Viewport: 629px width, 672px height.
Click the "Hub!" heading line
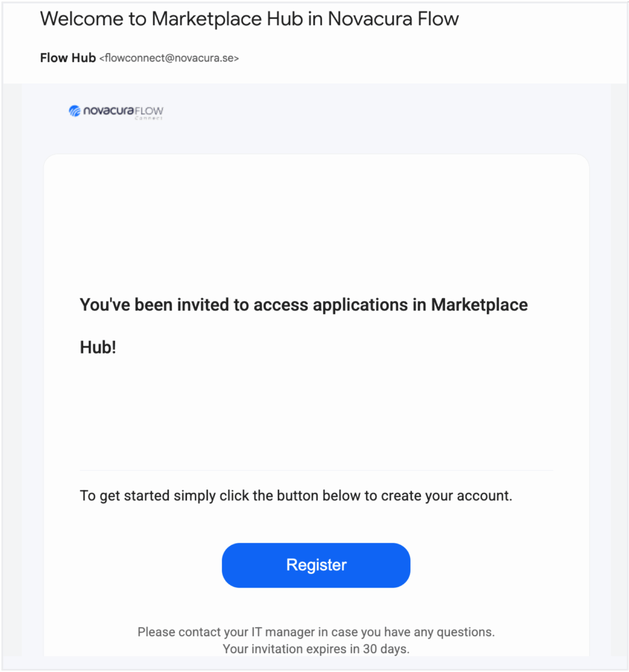pyautogui.click(x=98, y=347)
